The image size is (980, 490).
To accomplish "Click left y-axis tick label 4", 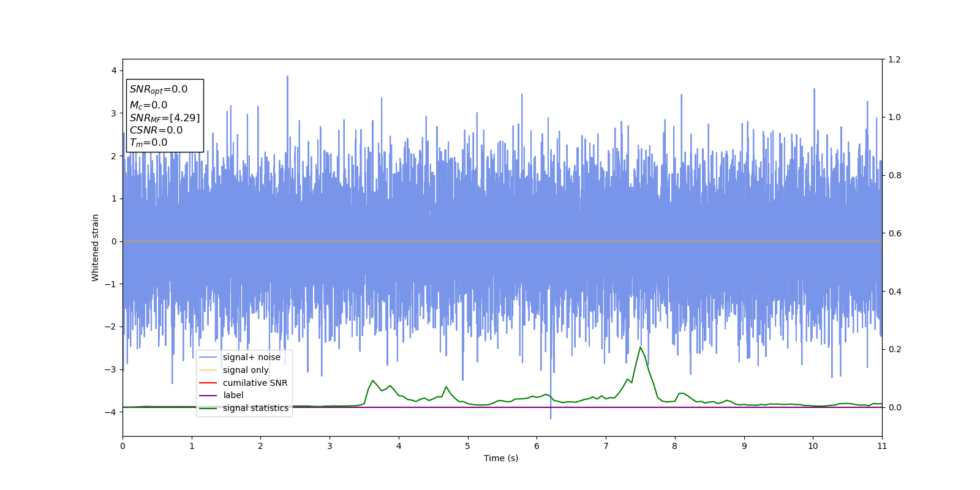I will coord(114,70).
